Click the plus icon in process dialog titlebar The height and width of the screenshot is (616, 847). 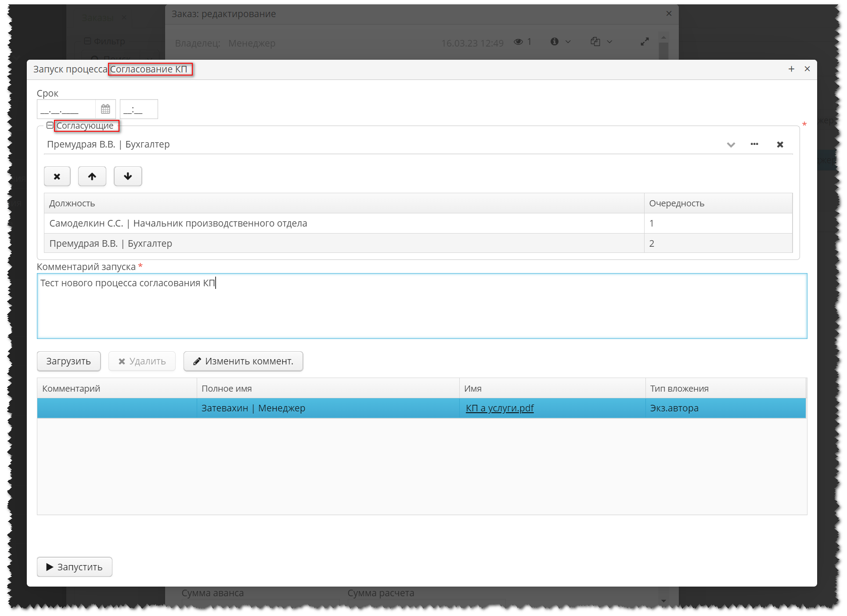click(x=791, y=69)
